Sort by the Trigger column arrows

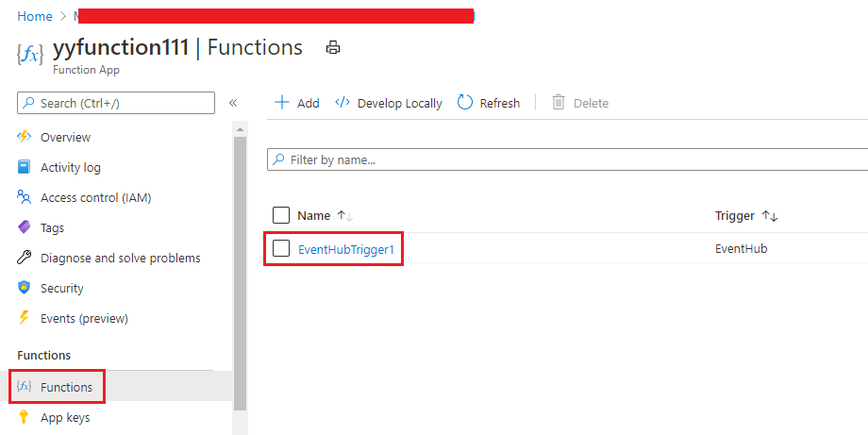pos(770,216)
